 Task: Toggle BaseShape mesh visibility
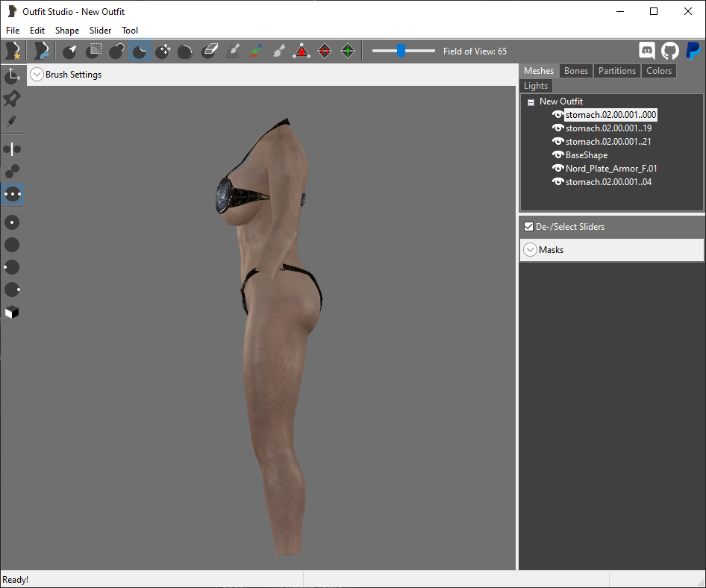coord(558,155)
